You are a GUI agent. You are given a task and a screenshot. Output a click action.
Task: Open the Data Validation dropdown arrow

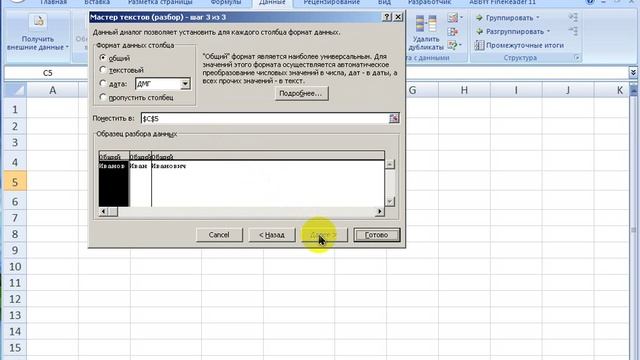(x=462, y=18)
